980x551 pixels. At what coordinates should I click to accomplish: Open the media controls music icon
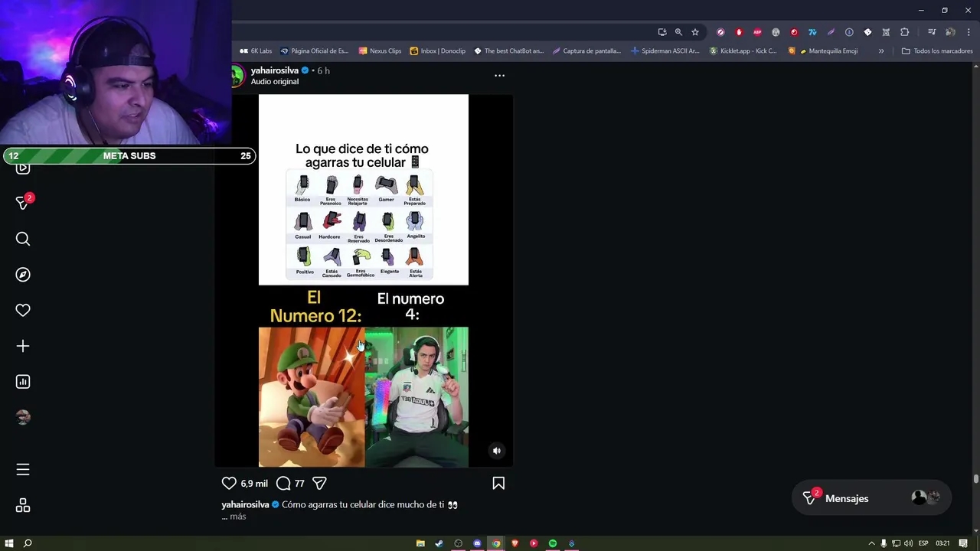click(x=932, y=32)
